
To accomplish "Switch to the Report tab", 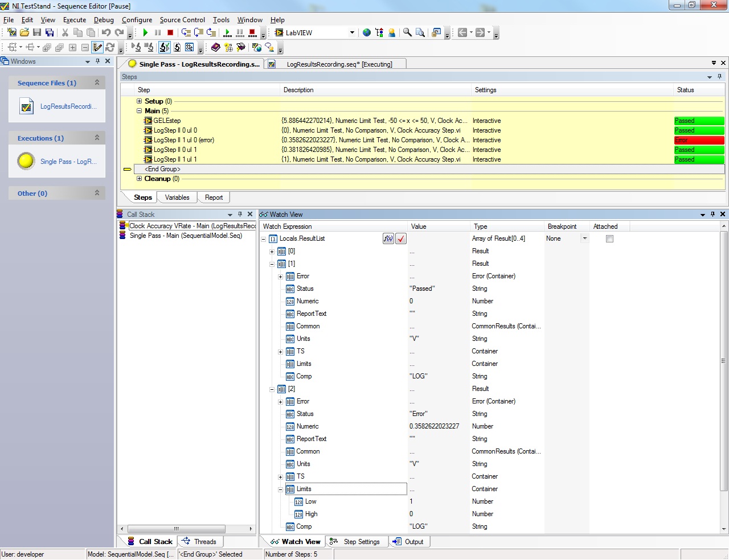I will [x=214, y=197].
